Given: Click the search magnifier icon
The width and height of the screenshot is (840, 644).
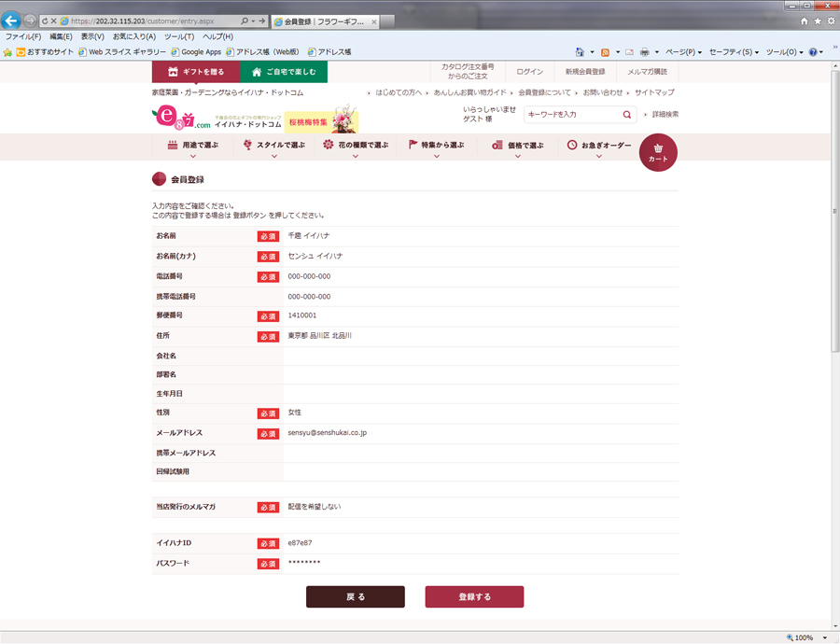Looking at the screenshot, I should 626,115.
